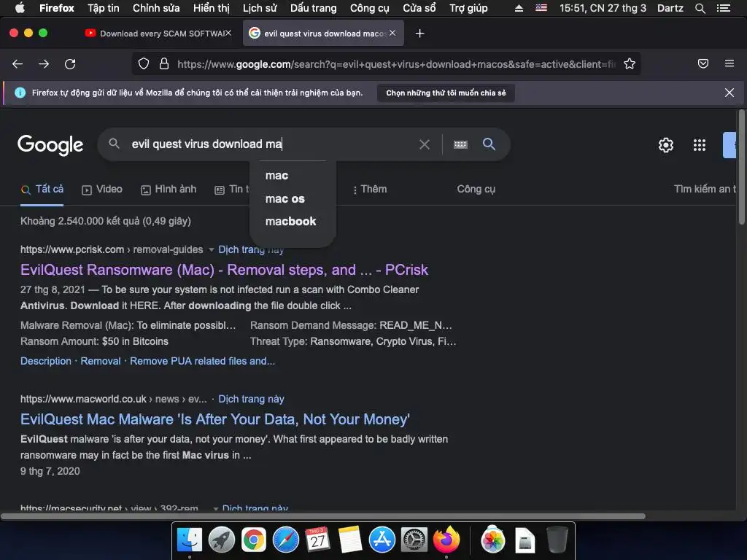747x560 pixels.
Task: Open Spotlight search in the menu bar
Action: click(x=700, y=8)
